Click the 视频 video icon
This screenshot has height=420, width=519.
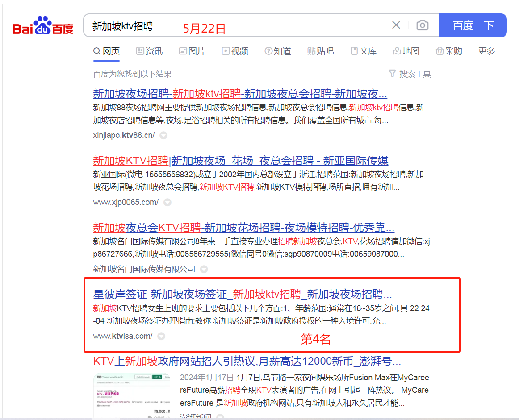click(x=226, y=51)
